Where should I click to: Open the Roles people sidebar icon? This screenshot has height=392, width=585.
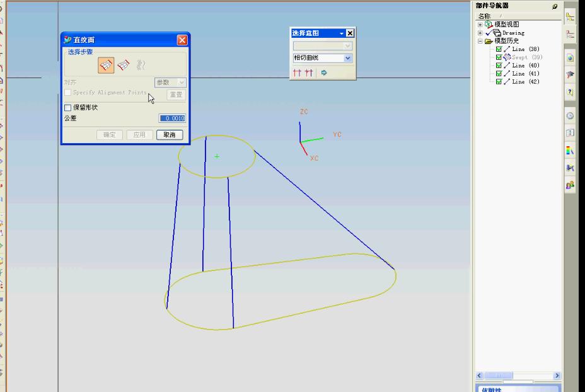click(570, 185)
